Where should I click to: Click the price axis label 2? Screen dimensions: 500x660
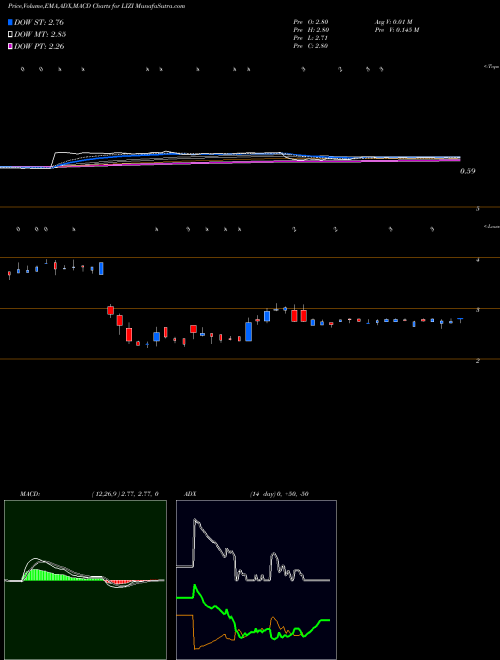478,361
